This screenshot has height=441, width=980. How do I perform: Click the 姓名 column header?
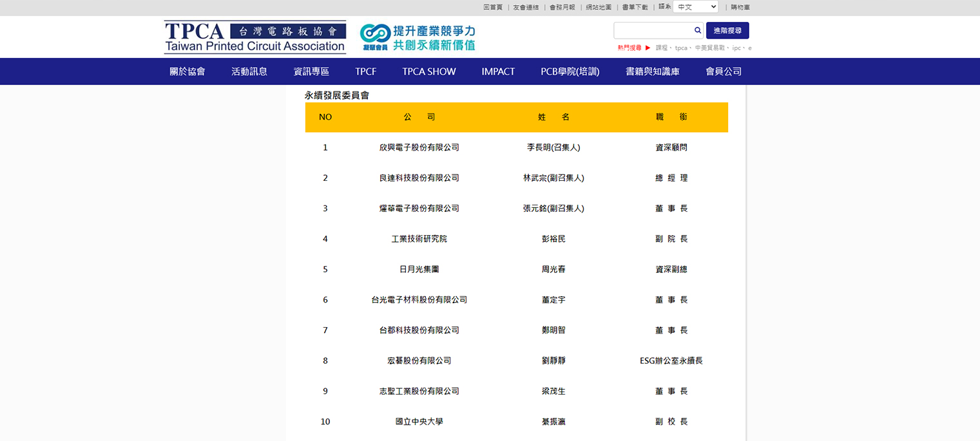click(554, 117)
